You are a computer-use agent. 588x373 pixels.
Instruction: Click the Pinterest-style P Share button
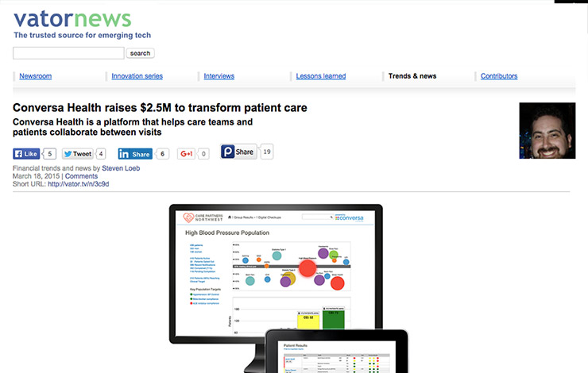click(238, 152)
